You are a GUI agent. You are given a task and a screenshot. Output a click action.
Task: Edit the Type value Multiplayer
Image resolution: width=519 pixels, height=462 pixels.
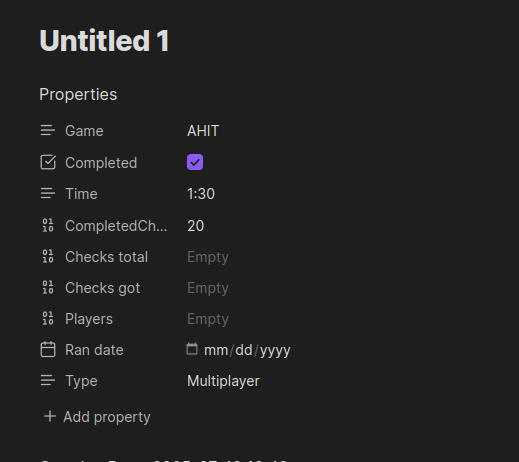pos(223,381)
